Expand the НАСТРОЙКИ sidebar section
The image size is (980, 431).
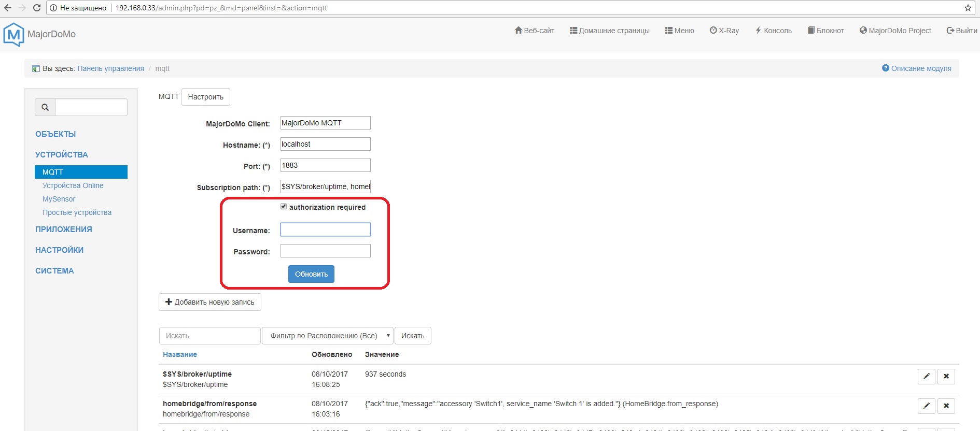pos(59,250)
